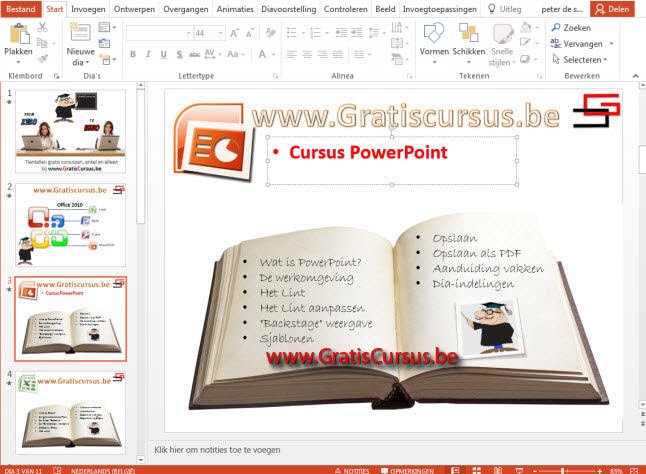This screenshot has width=646, height=474.
Task: Click the Nieuwe dia slide icon
Action: [80, 32]
